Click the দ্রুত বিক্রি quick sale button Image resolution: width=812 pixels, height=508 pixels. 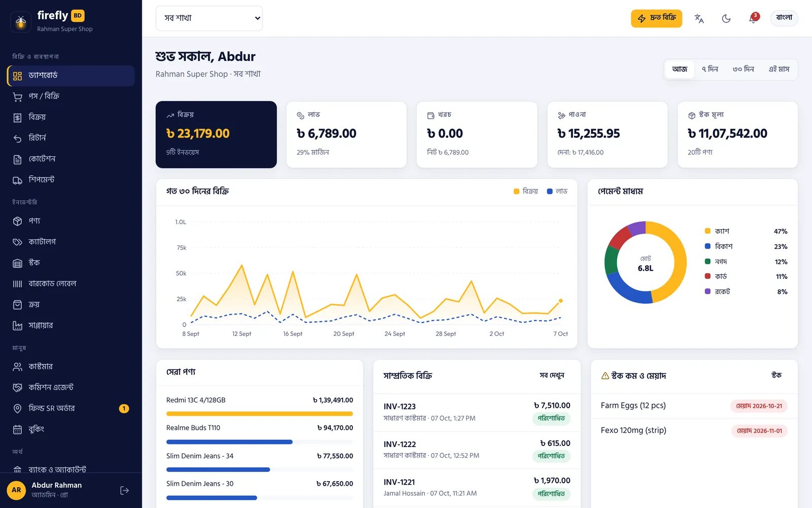[x=656, y=18]
